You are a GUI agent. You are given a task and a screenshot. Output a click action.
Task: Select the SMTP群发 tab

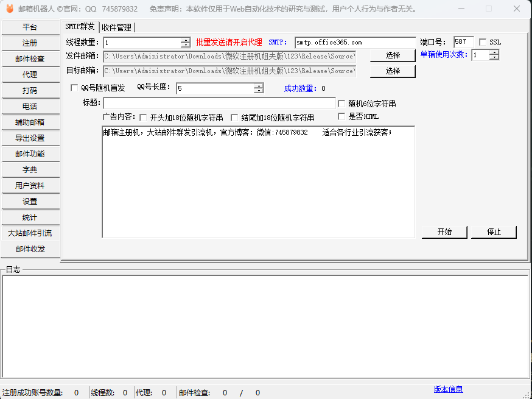click(x=80, y=27)
